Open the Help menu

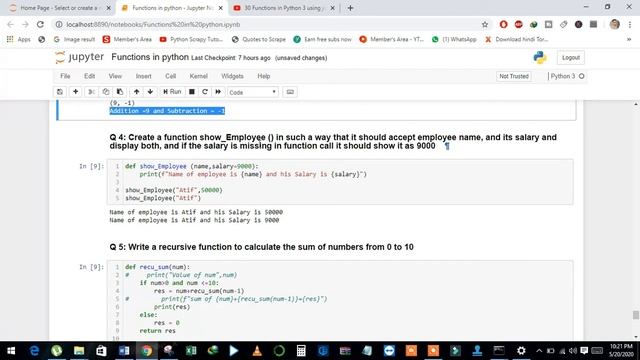point(264,76)
